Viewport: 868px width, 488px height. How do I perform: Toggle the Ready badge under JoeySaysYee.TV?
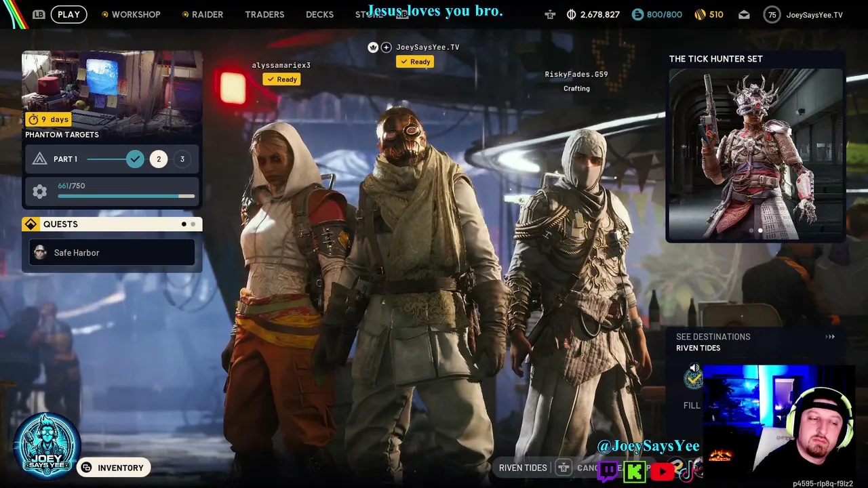pyautogui.click(x=415, y=62)
